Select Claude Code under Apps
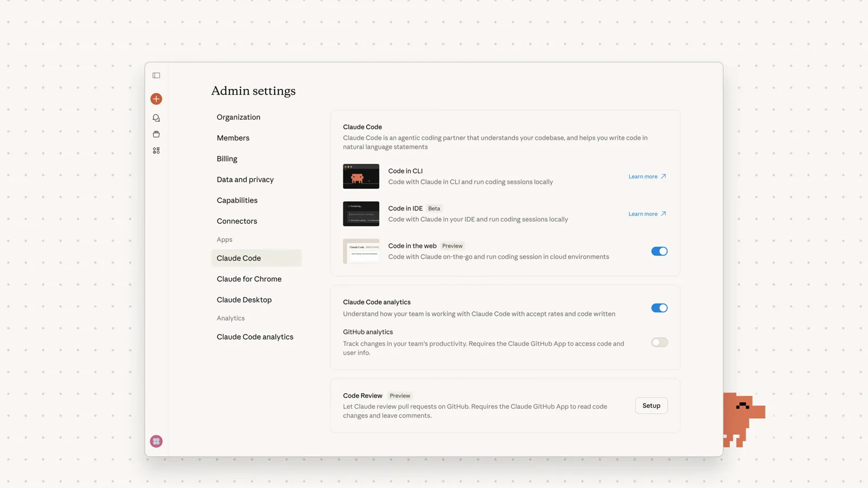Viewport: 868px width, 488px height. [256, 258]
